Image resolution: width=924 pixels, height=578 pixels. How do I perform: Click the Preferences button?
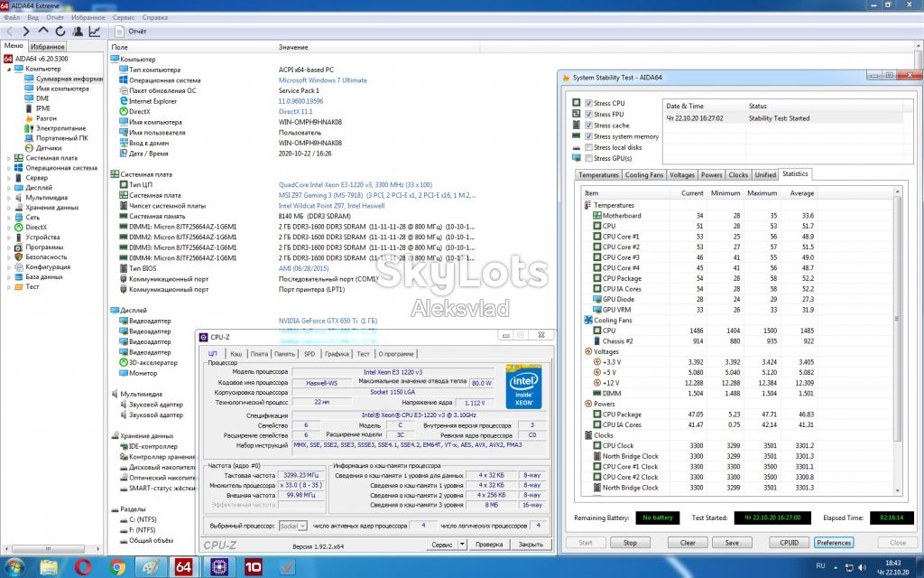(x=833, y=543)
